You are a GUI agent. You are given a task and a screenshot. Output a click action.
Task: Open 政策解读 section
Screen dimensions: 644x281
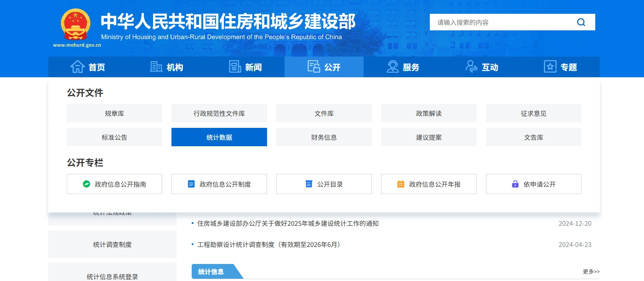click(429, 113)
